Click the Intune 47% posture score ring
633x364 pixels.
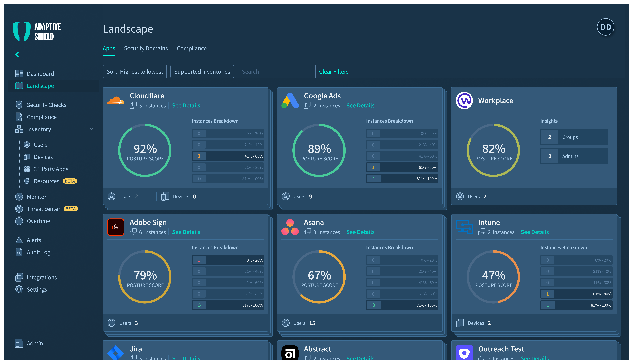click(x=493, y=277)
